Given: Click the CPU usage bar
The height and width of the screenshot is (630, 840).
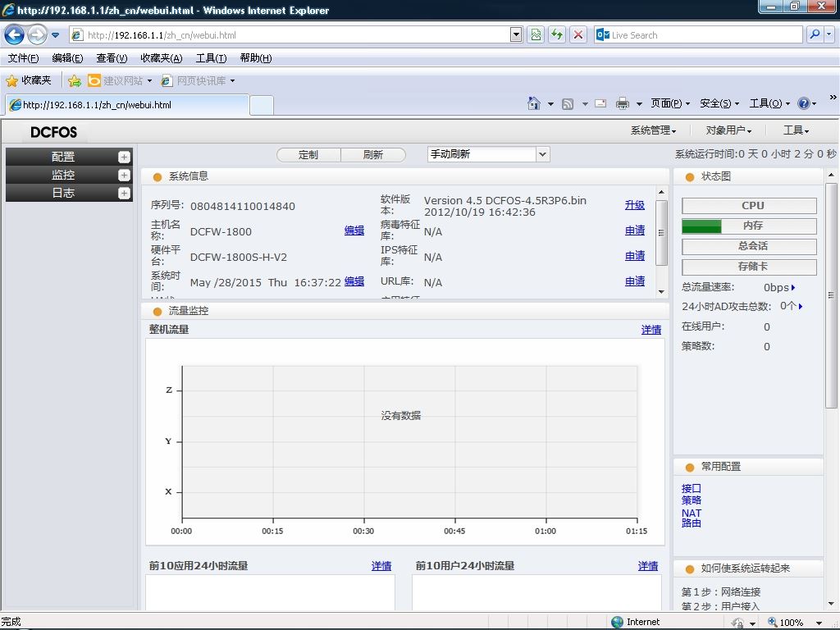Looking at the screenshot, I should coord(750,206).
